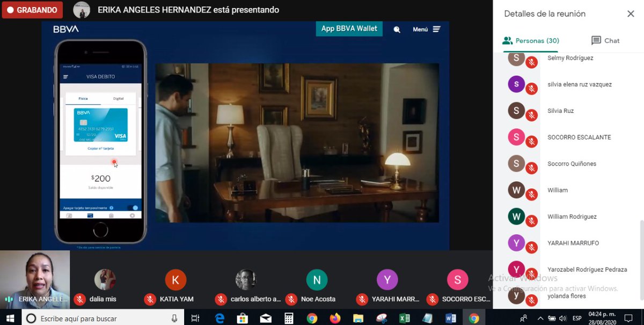Click the muted mic icon beside silvia elena ruz vazquez
This screenshot has height=325, width=644.
(531, 89)
